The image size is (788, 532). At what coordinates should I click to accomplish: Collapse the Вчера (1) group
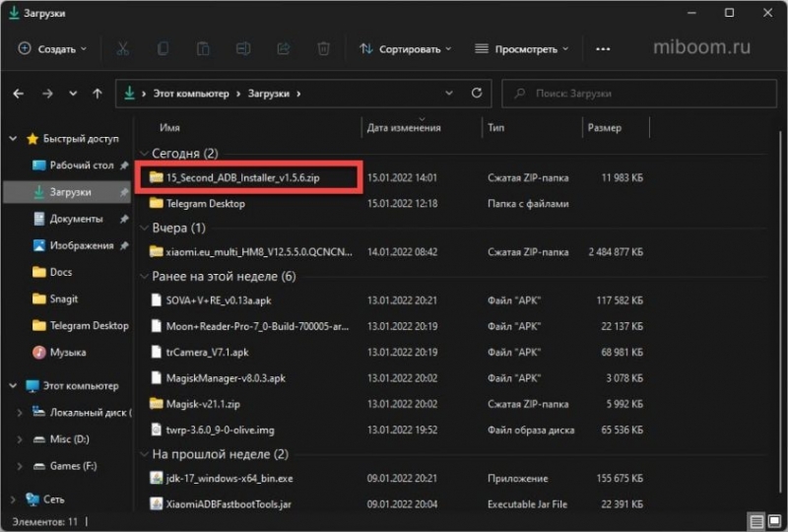point(144,228)
